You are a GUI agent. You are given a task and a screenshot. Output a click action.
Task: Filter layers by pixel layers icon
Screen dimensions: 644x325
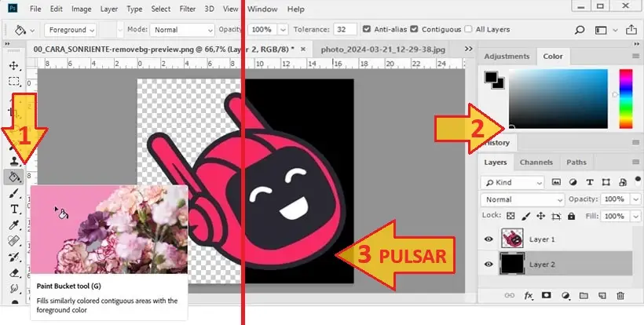pyautogui.click(x=556, y=182)
